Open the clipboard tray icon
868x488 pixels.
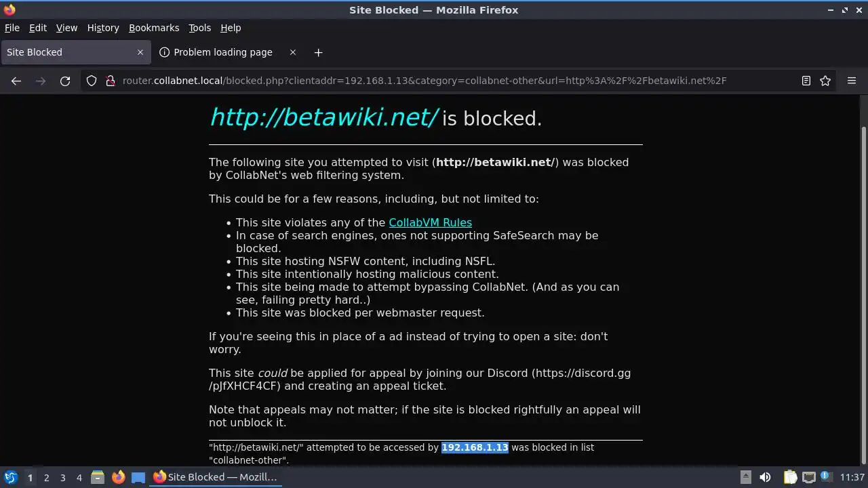(790, 477)
